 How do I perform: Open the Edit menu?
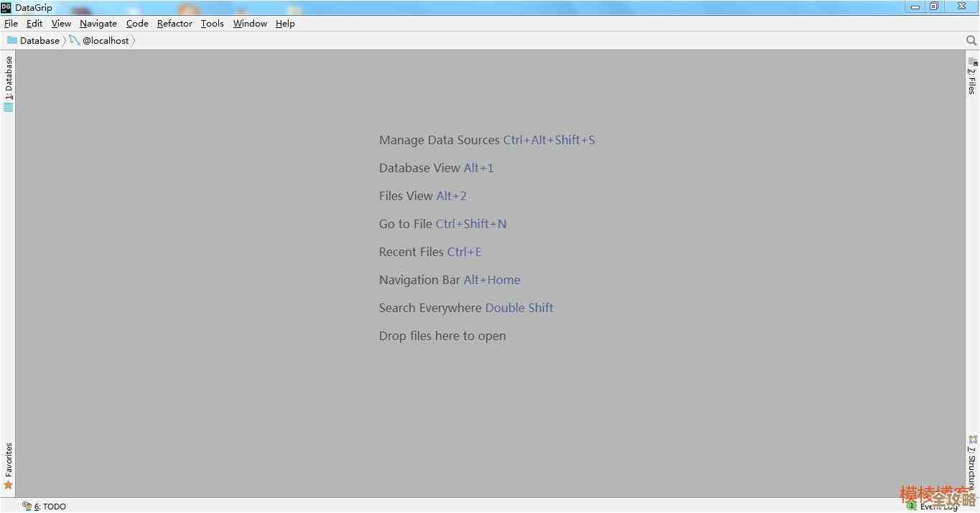pyautogui.click(x=34, y=24)
